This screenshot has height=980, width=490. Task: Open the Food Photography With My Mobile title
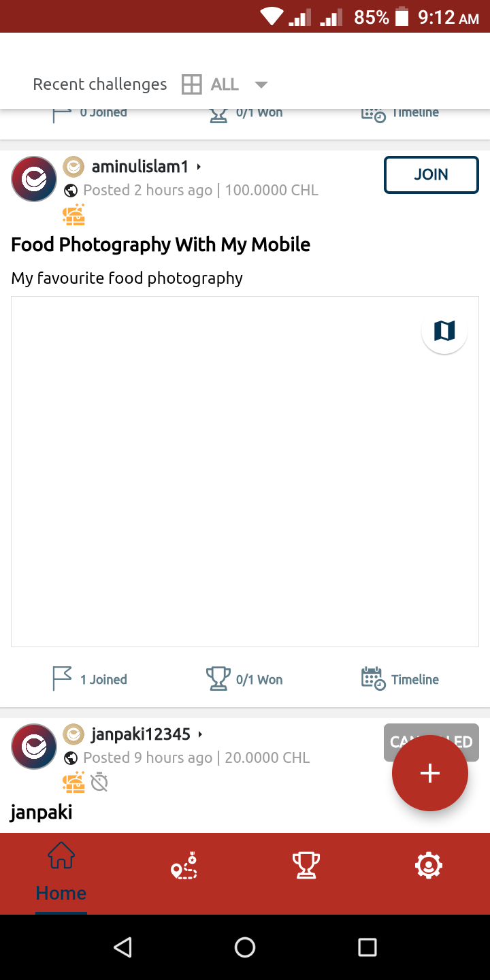[161, 245]
